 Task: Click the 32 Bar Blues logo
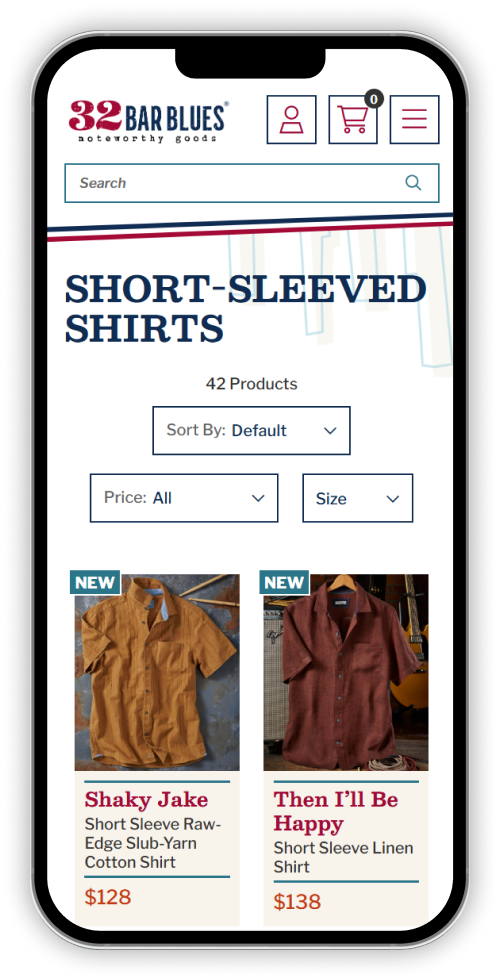(x=149, y=121)
